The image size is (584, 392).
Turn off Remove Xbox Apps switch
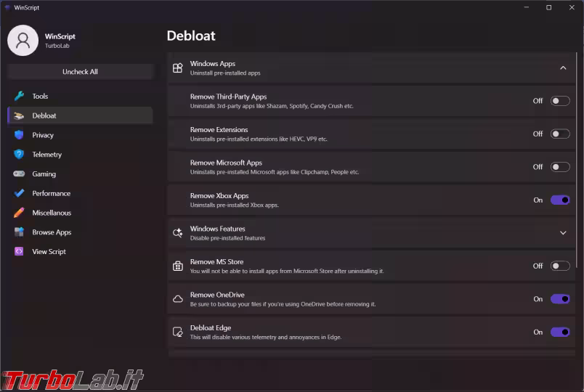tap(560, 200)
